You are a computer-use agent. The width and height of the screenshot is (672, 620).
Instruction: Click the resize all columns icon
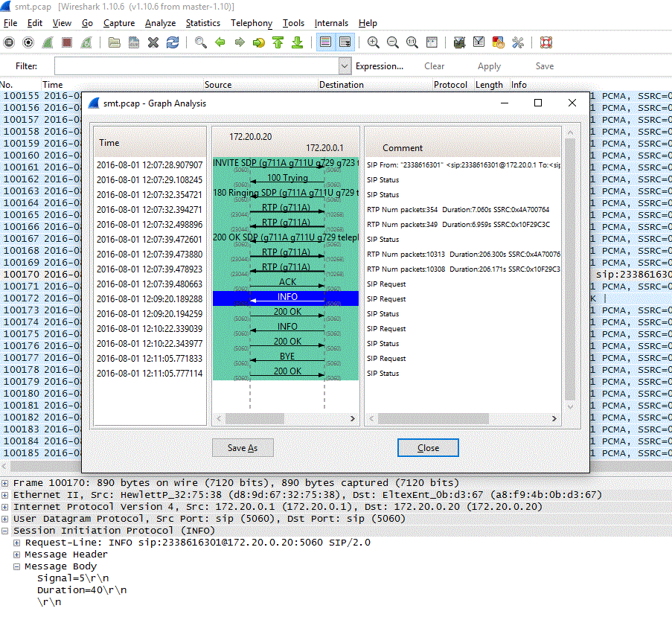[432, 42]
